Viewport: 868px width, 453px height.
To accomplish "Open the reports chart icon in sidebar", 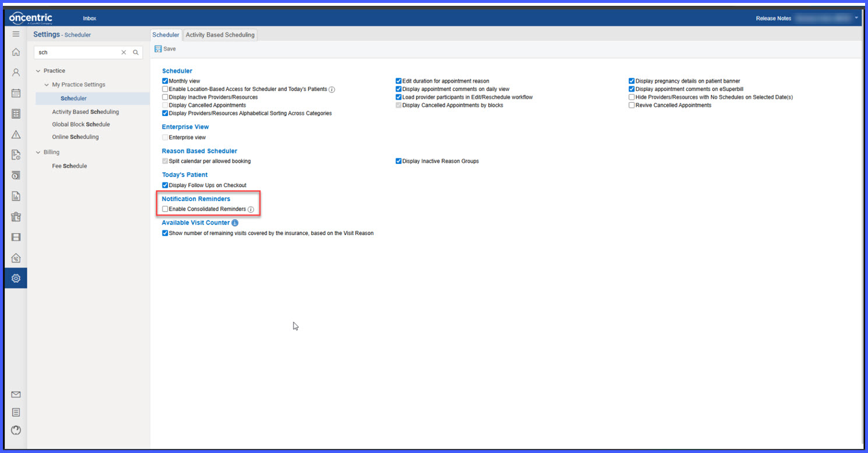I will point(16,196).
